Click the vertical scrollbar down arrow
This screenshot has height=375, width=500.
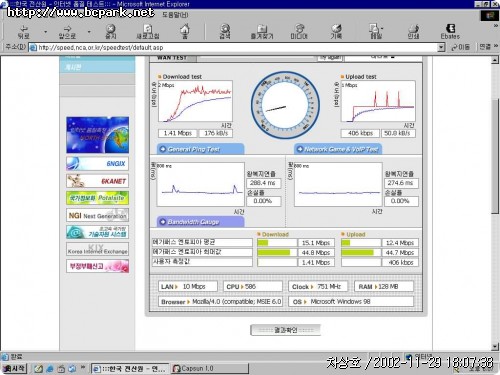click(x=495, y=347)
